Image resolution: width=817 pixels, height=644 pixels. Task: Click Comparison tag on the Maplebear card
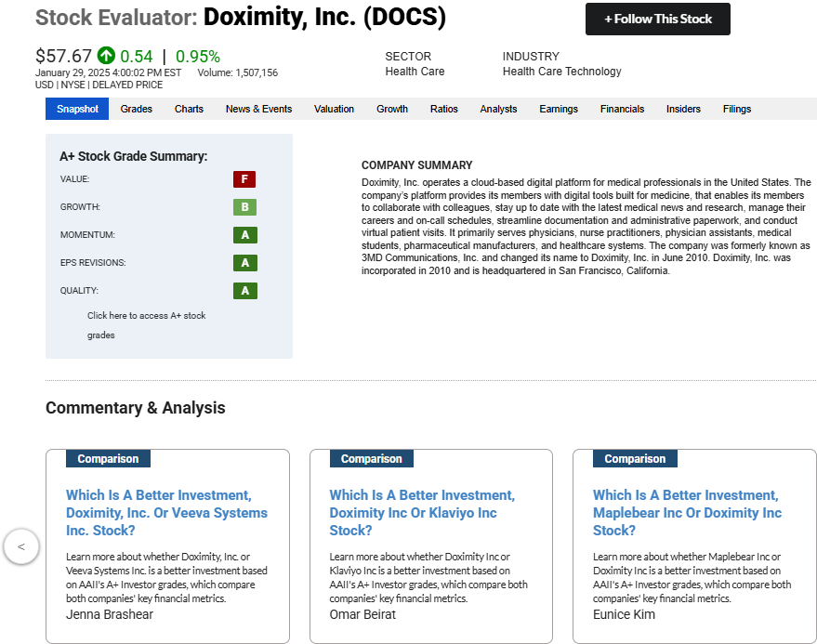point(635,458)
